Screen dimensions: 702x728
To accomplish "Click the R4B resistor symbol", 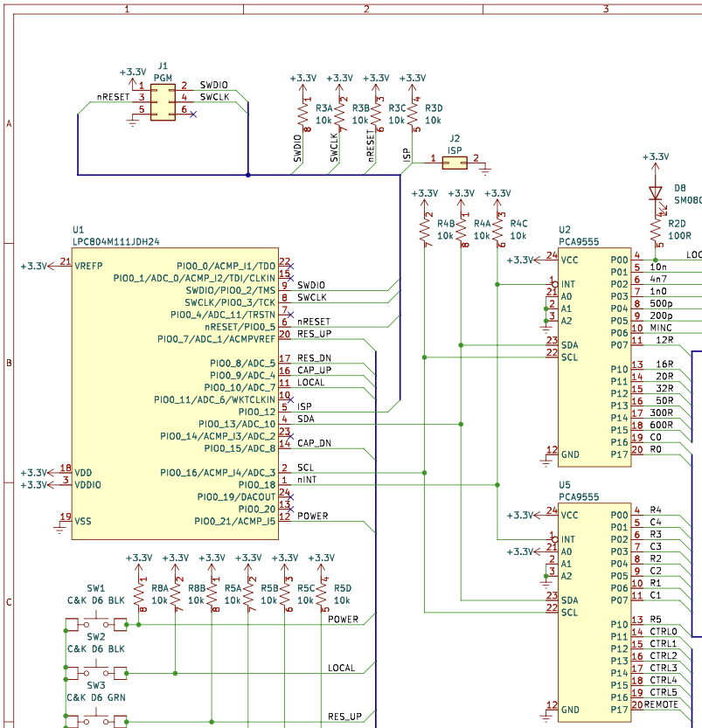I will click(424, 230).
